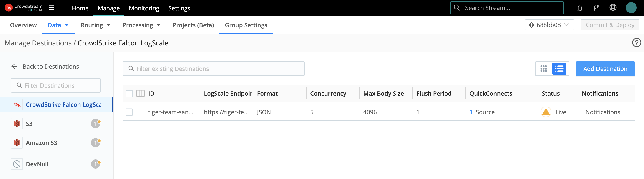Click Manage Destinations breadcrumb
The image size is (644, 179).
(x=38, y=43)
